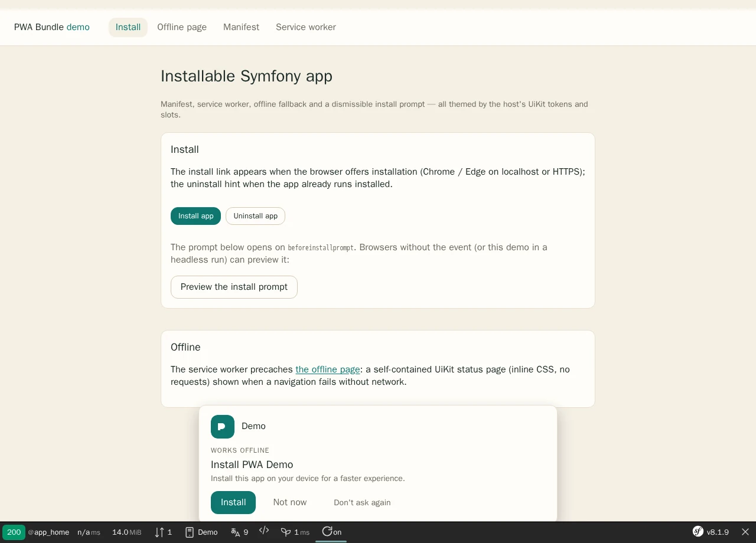
Task: Click the 'Installable Symfony app' heading
Action: point(246,76)
